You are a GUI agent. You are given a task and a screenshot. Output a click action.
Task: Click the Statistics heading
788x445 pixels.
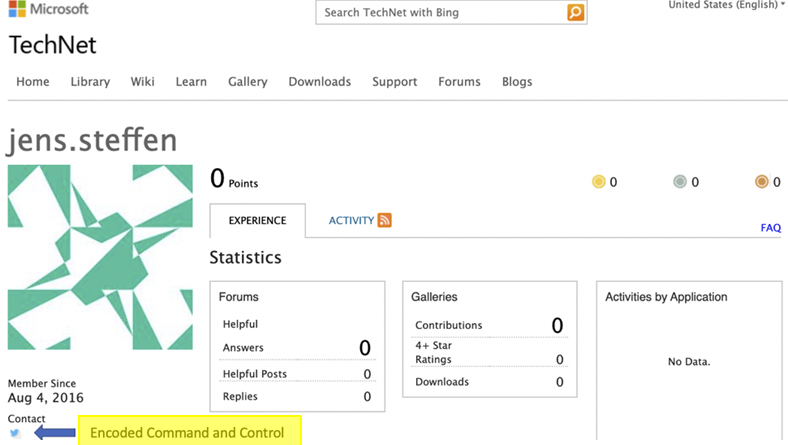(x=245, y=257)
